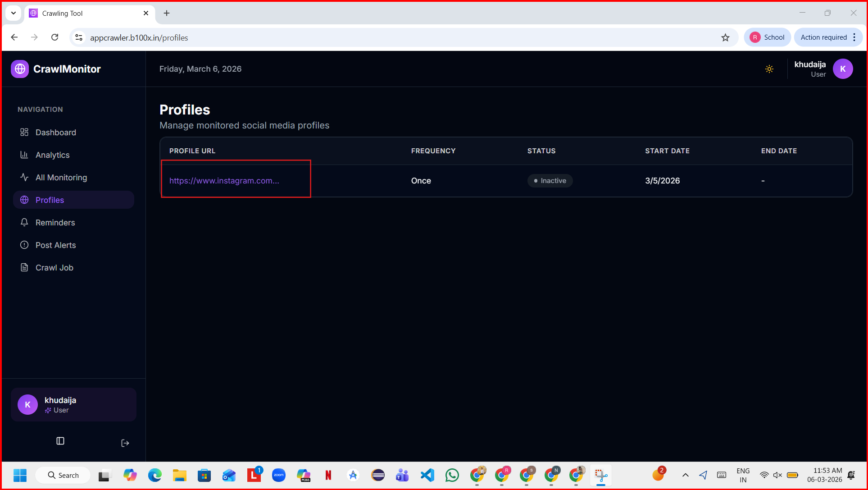Open Analytics bar chart item

coord(52,155)
